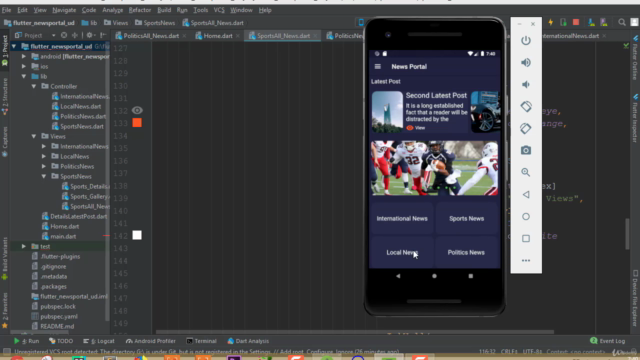Screen dimensions: 640x360
Task: Open the File menu
Action: click(x=7, y=10)
